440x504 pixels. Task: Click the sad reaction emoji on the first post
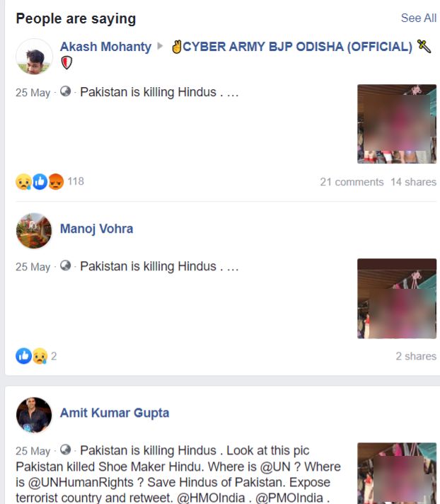tap(23, 182)
